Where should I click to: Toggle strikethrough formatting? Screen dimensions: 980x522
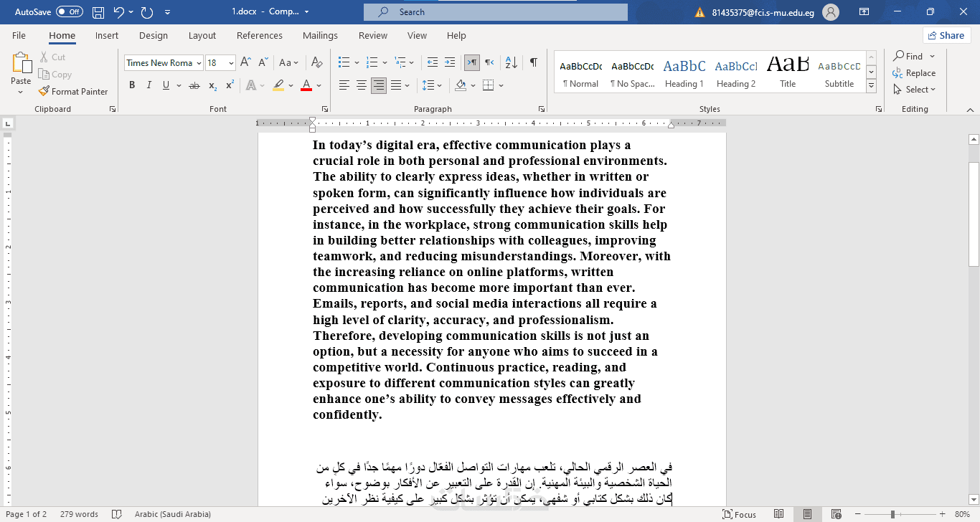[194, 85]
